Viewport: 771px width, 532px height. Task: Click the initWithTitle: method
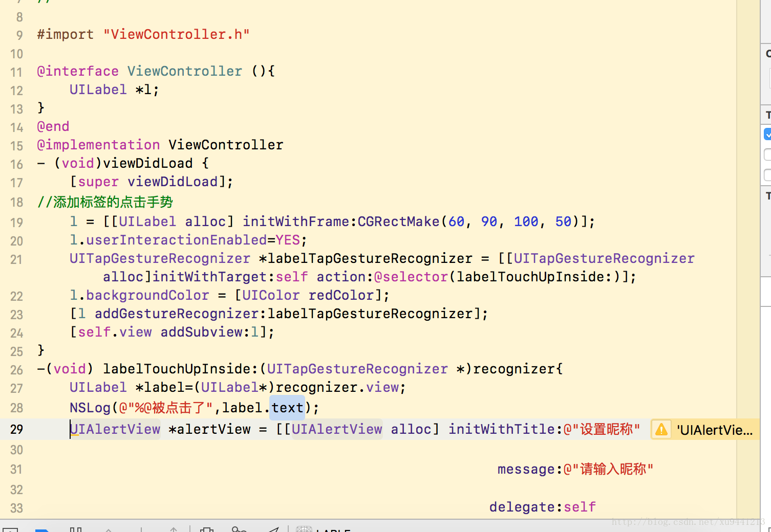pyautogui.click(x=505, y=429)
